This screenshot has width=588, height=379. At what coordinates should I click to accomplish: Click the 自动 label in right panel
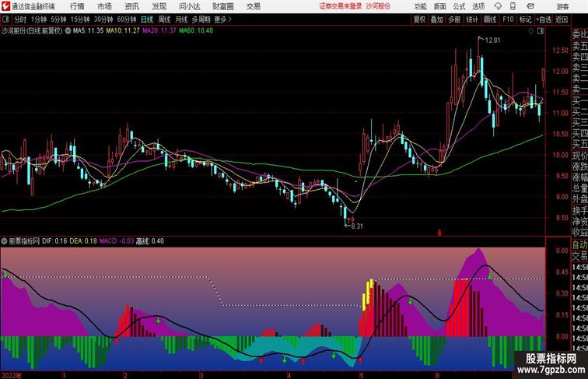pos(579,245)
